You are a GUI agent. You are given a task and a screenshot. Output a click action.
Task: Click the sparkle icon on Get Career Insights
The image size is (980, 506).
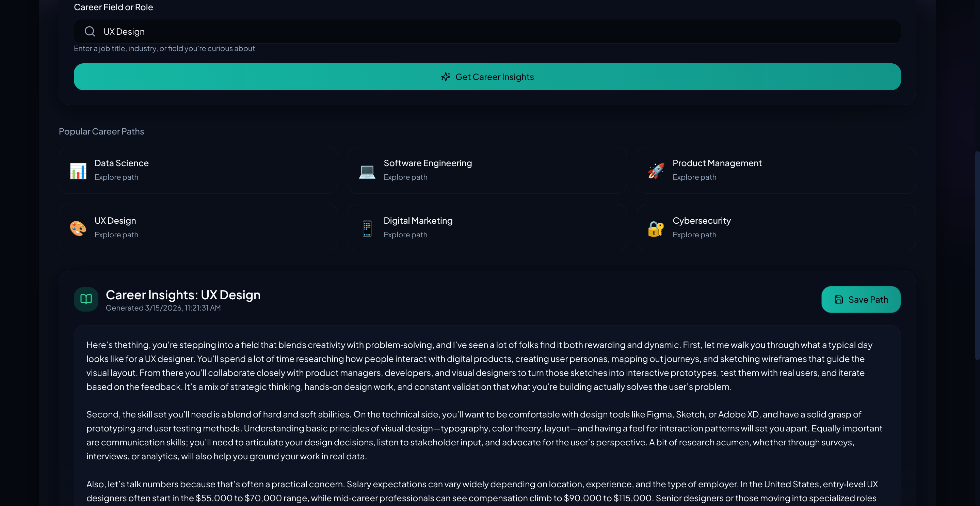point(446,77)
